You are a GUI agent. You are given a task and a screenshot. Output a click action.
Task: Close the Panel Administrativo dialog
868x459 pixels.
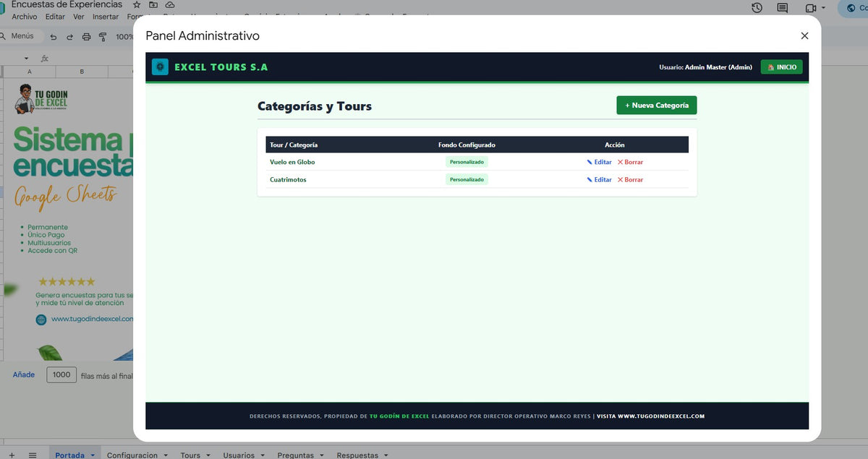pyautogui.click(x=804, y=36)
